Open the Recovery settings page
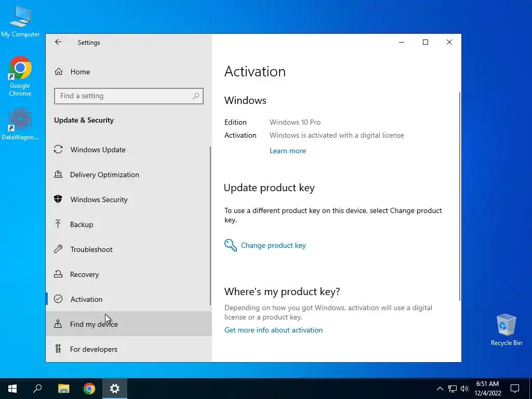The height and width of the screenshot is (399, 532). [x=128, y=274]
